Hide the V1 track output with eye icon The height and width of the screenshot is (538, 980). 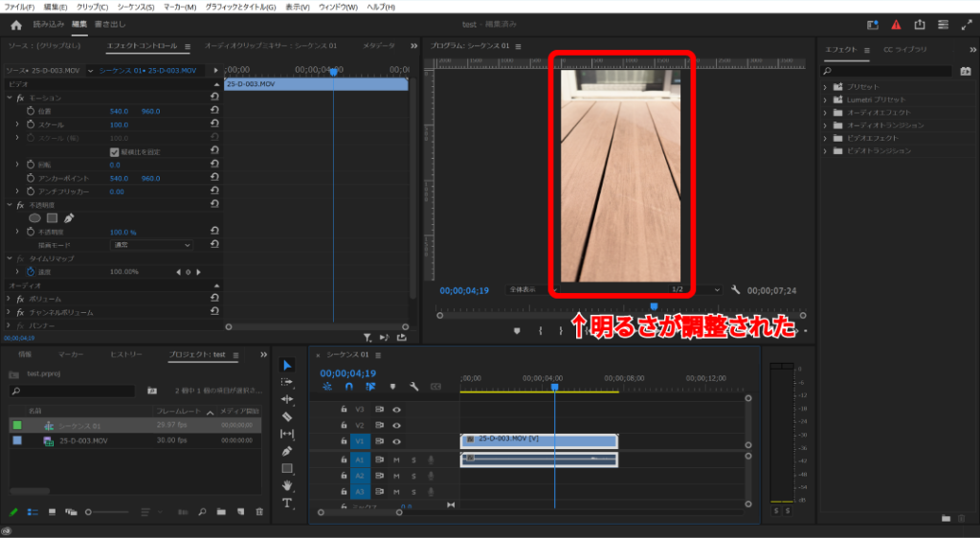[397, 441]
